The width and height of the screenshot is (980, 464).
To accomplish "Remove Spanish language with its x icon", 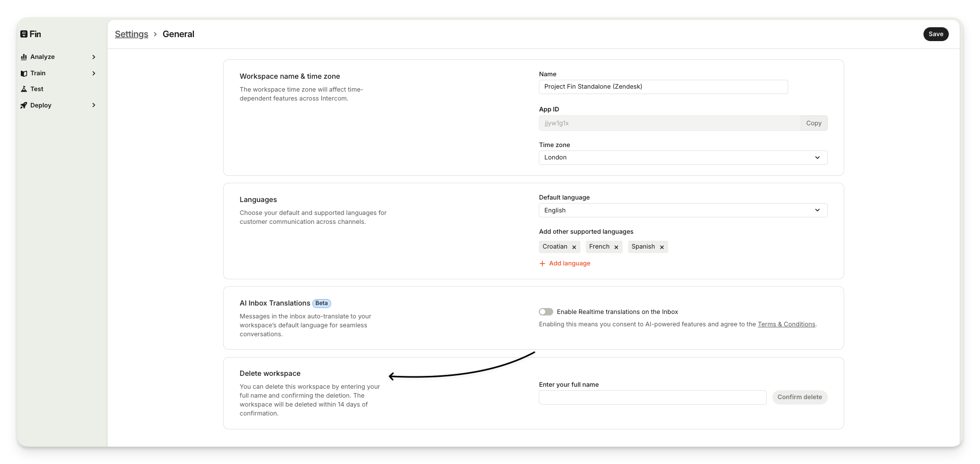I will click(x=662, y=247).
